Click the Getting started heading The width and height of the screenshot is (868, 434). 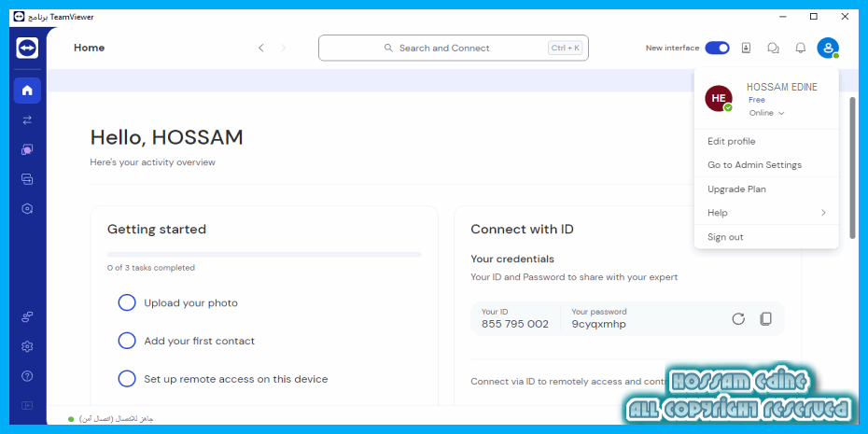pyautogui.click(x=157, y=230)
